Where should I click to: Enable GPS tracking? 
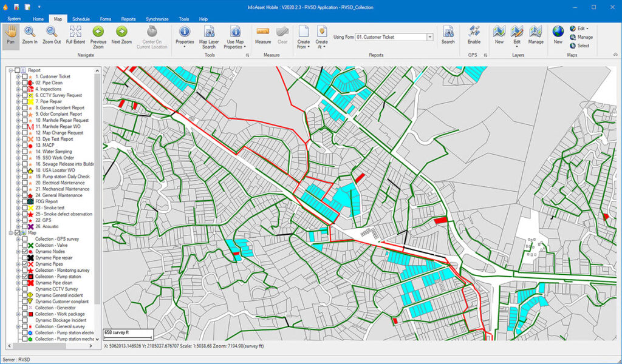click(474, 35)
